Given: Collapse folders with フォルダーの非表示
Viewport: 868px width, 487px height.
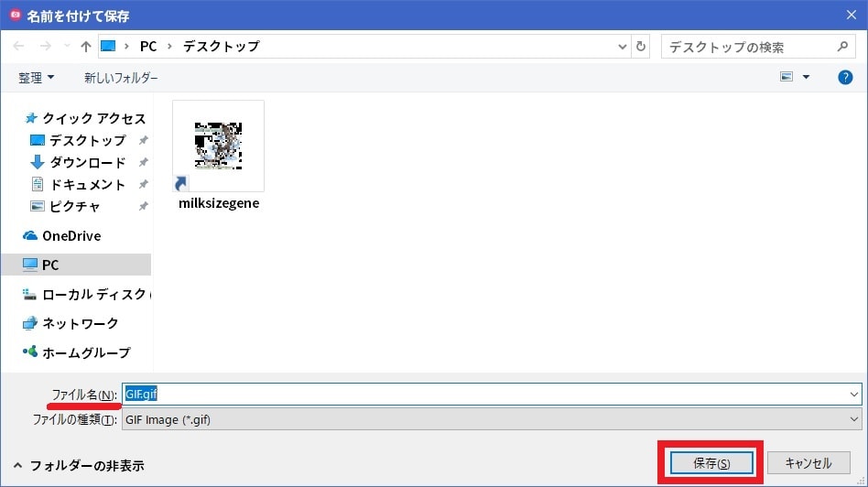Looking at the screenshot, I should coord(79,465).
